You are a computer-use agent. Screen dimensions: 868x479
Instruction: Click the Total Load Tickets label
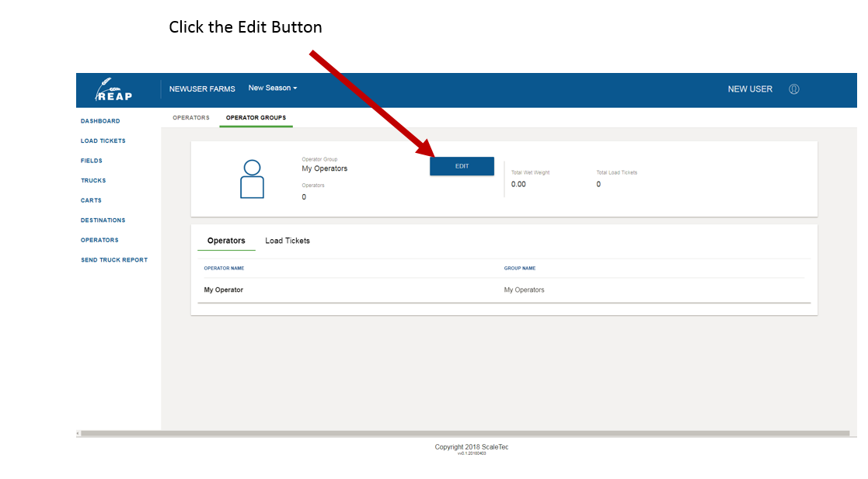coord(617,172)
